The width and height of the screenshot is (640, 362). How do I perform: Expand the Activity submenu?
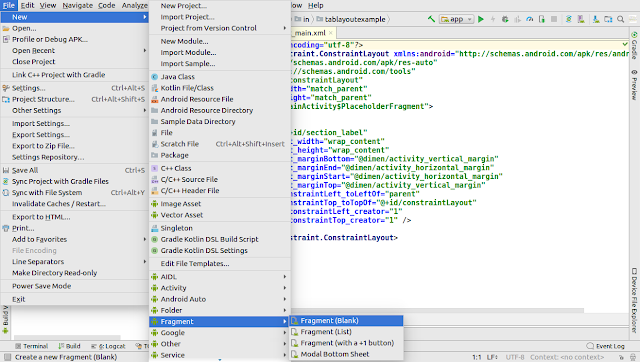[x=220, y=288]
